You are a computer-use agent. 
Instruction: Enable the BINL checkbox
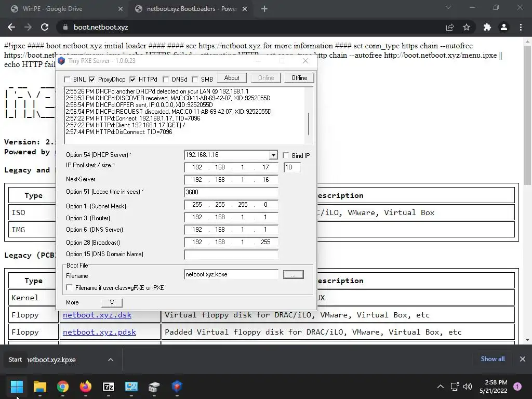pyautogui.click(x=67, y=79)
